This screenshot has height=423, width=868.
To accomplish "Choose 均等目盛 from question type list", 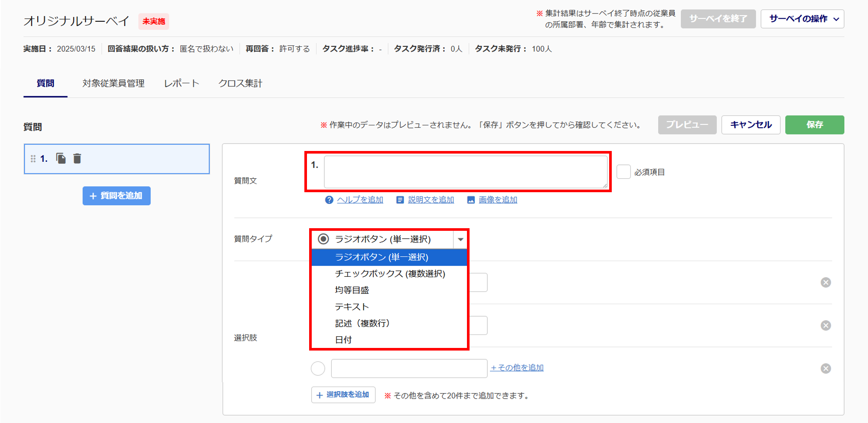I will click(x=352, y=290).
